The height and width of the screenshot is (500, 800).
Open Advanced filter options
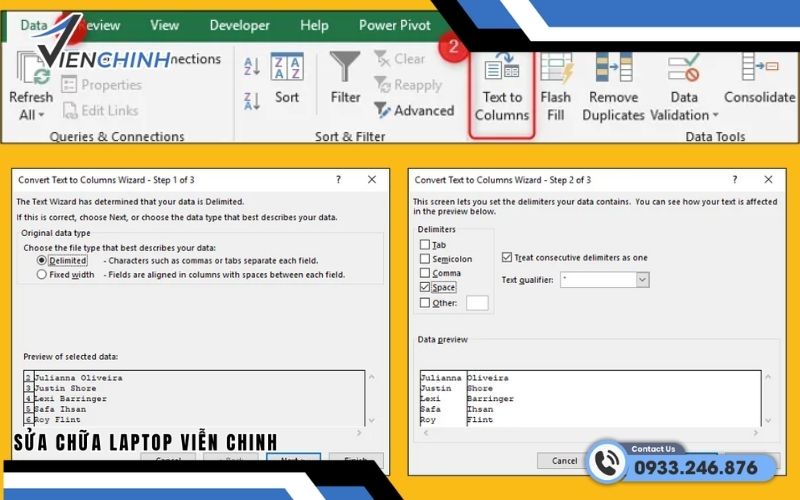[414, 110]
